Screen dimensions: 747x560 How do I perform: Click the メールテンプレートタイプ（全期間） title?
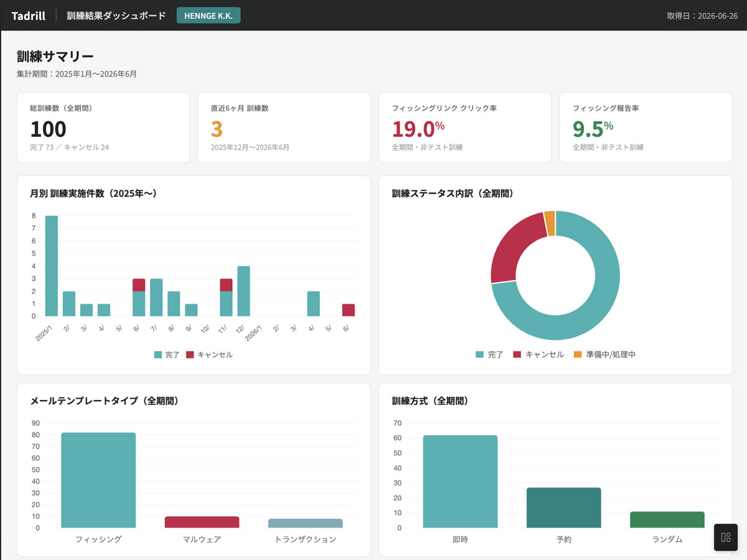105,401
